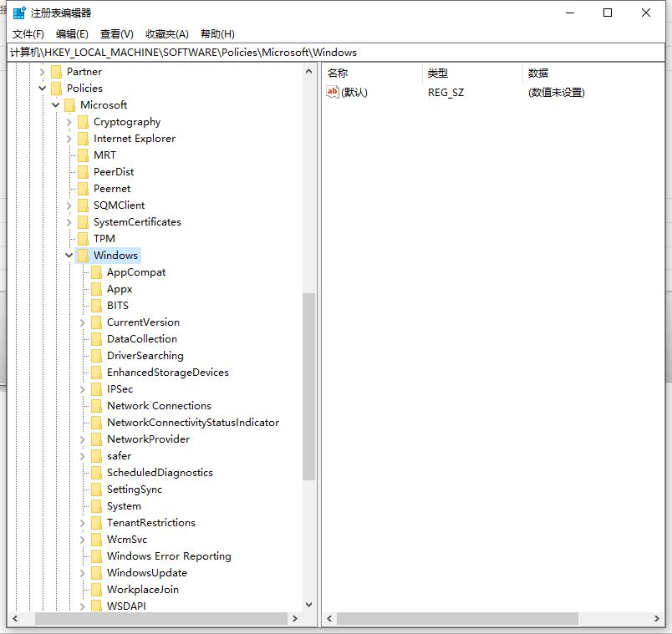Image resolution: width=672 pixels, height=634 pixels.
Task: Click tree pane scroll left arrow
Action: 15,619
